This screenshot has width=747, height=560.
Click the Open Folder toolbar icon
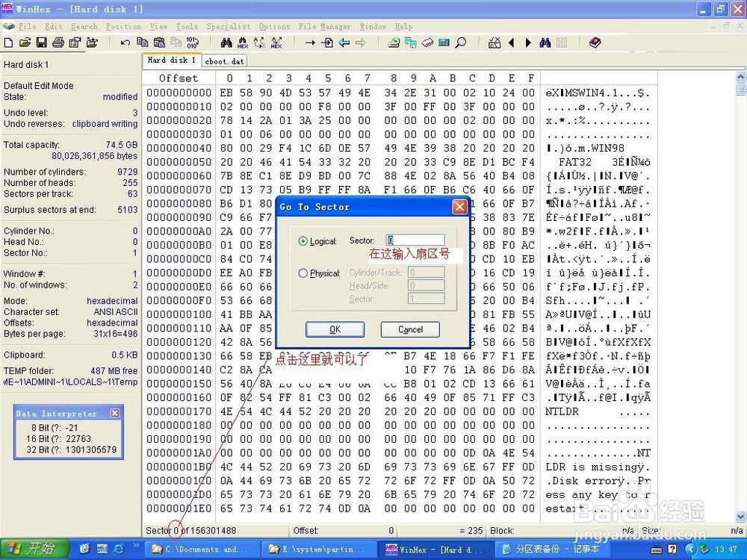point(92,43)
